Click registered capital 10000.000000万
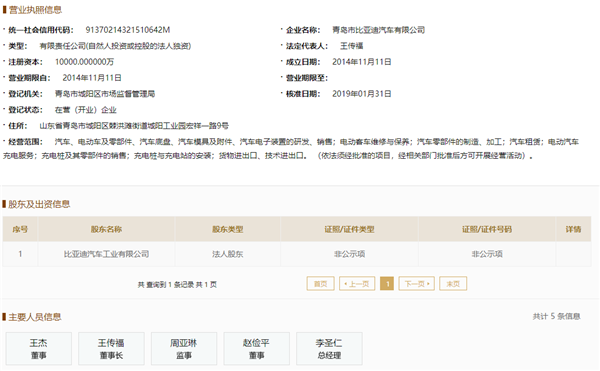The width and height of the screenshot is (600, 371). pos(84,62)
